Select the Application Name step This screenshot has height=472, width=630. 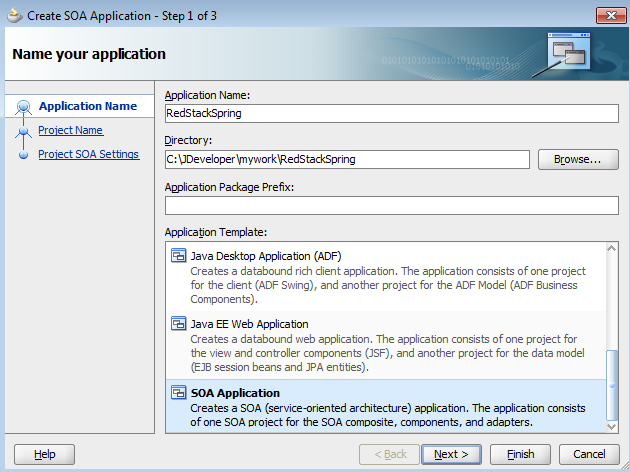[x=87, y=106]
